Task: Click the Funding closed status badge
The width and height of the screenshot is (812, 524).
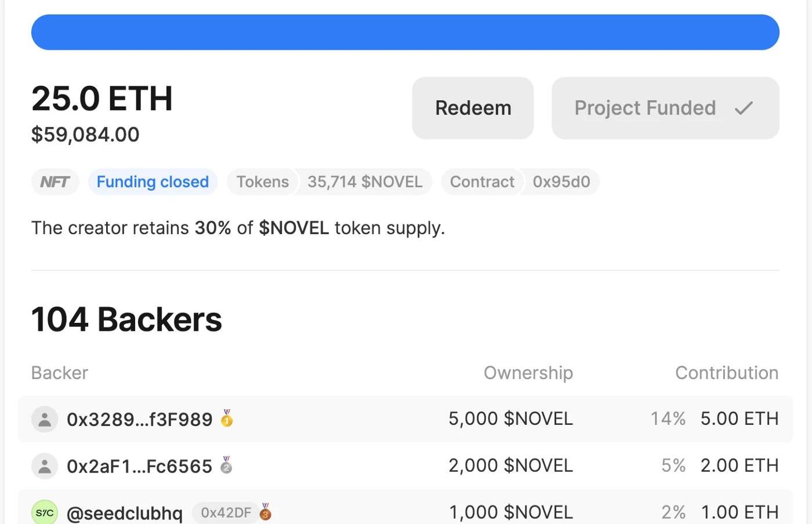Action: pos(153,182)
